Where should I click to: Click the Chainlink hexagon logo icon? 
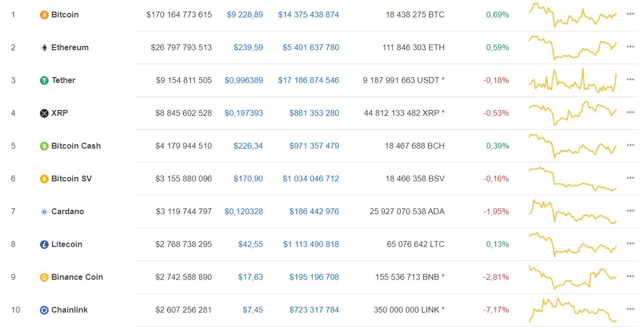click(44, 310)
